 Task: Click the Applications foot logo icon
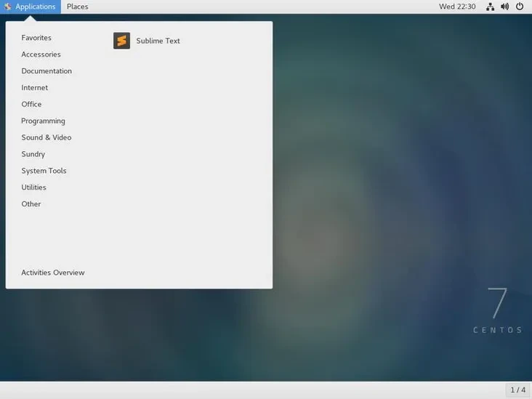(8, 7)
